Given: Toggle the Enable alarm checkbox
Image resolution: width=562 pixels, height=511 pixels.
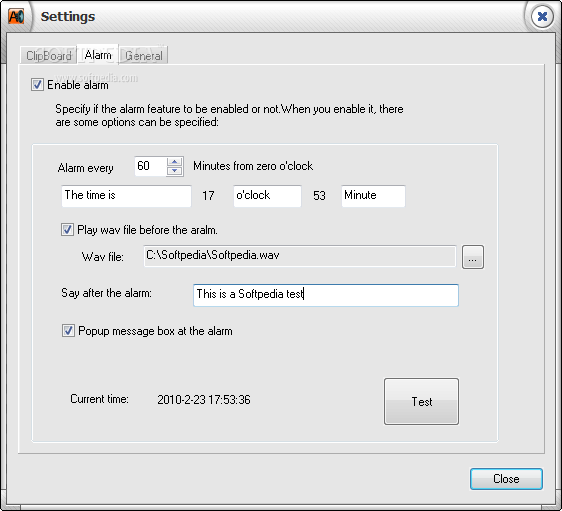Looking at the screenshot, I should (37, 85).
